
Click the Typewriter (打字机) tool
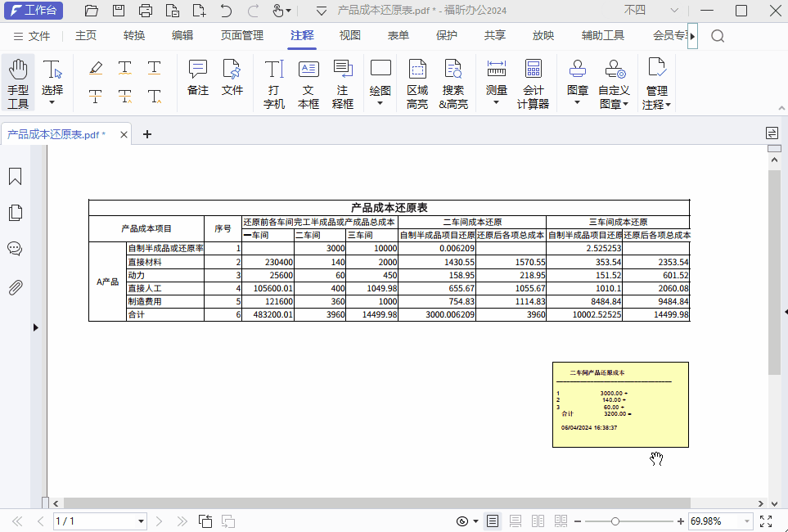pyautogui.click(x=274, y=83)
